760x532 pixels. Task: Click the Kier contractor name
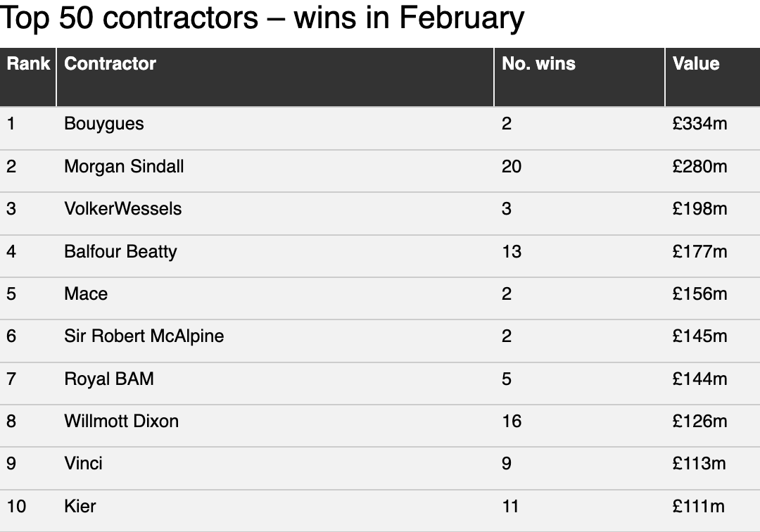pos(80,507)
